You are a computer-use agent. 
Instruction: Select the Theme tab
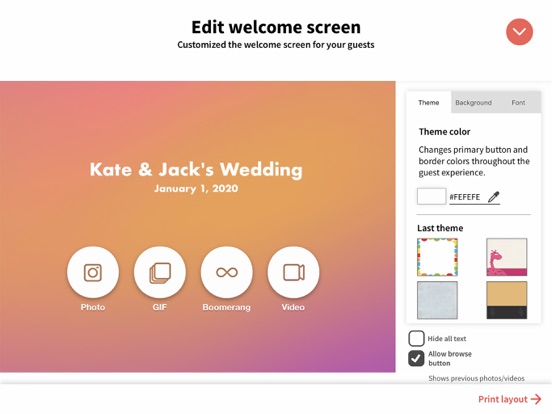tap(429, 102)
